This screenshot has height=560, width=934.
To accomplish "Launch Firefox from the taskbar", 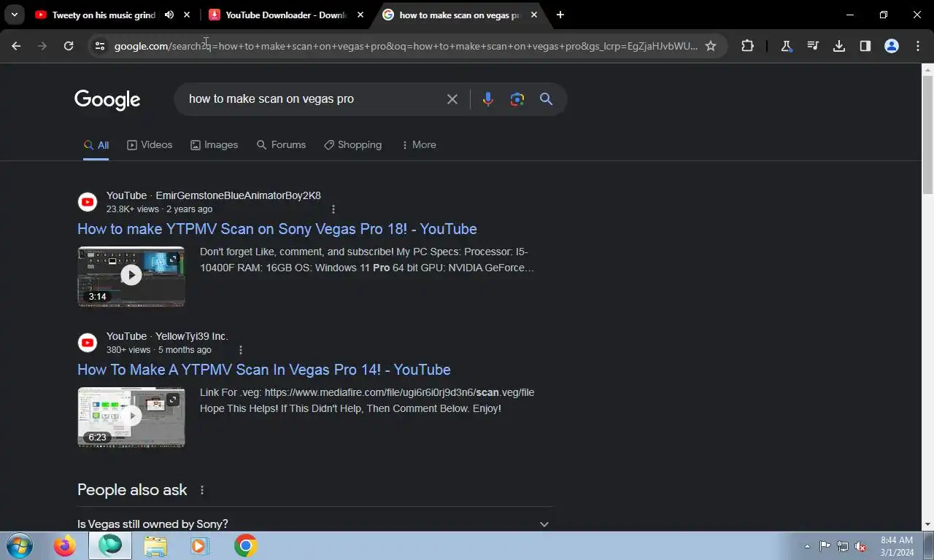I will point(65,545).
